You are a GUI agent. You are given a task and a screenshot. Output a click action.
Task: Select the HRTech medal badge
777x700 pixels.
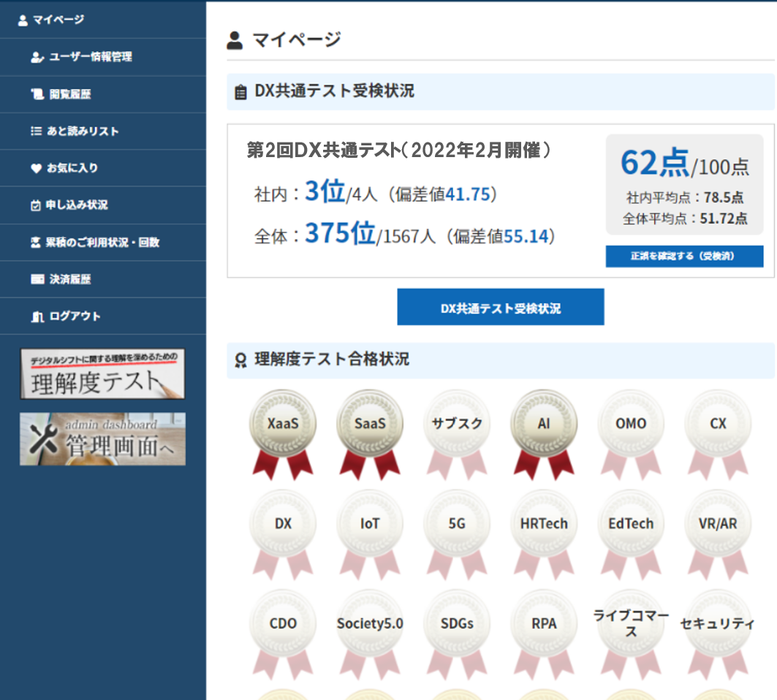[x=544, y=534]
